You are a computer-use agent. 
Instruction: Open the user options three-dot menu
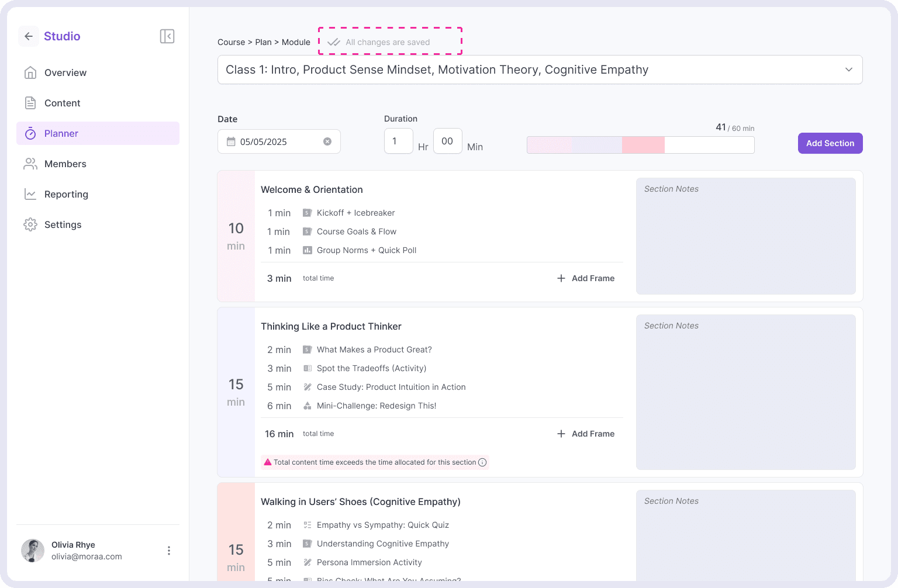(x=169, y=551)
